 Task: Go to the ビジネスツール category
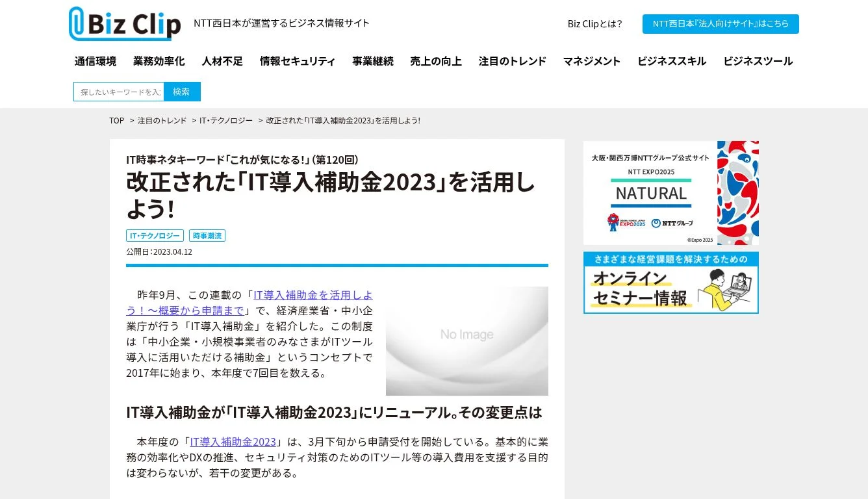(x=758, y=61)
